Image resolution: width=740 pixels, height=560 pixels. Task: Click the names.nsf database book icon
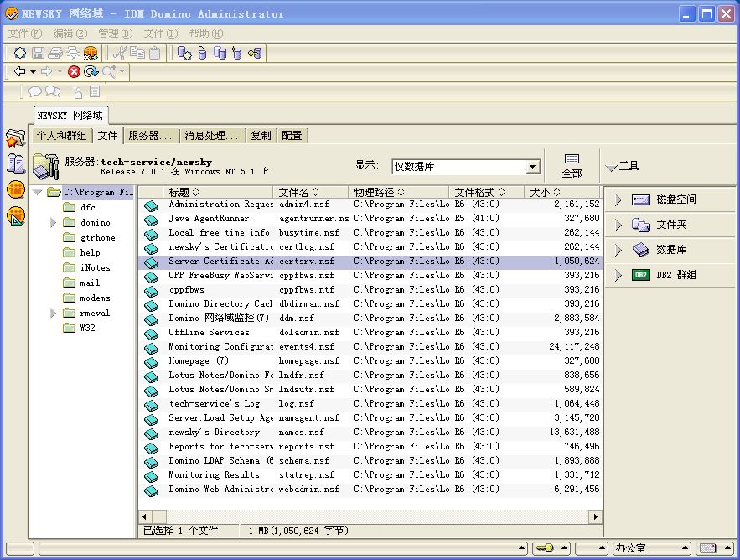pos(151,433)
